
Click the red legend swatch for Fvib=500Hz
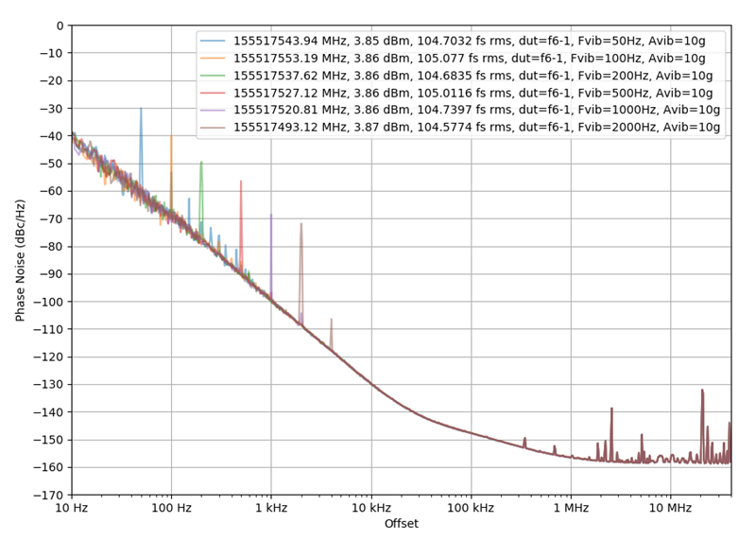(x=215, y=93)
